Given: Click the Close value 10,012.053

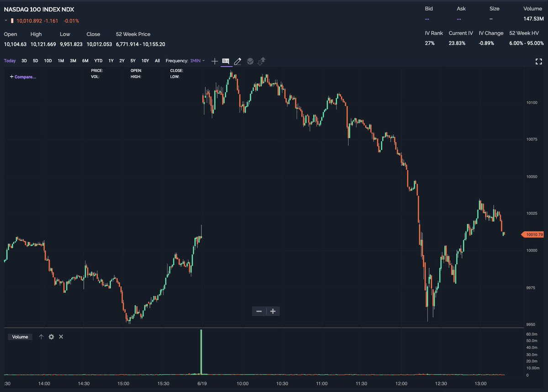Looking at the screenshot, I should 99,44.
